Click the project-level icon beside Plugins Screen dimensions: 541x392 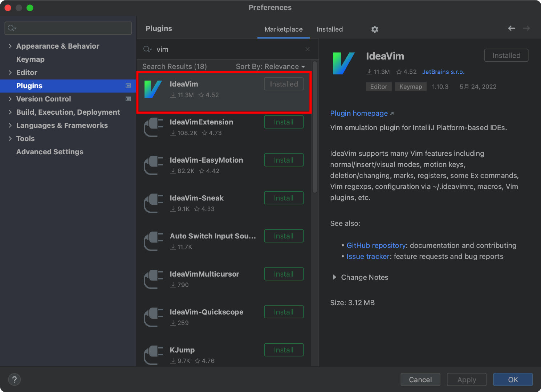tap(128, 86)
